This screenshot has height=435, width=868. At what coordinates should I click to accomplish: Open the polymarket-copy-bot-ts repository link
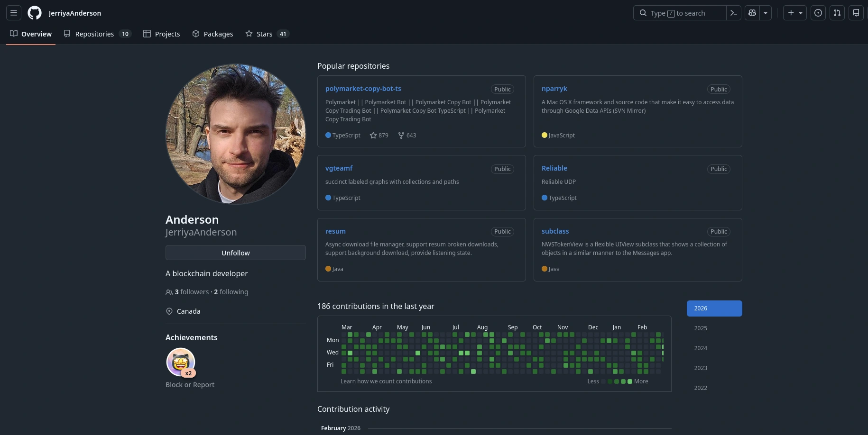(363, 89)
